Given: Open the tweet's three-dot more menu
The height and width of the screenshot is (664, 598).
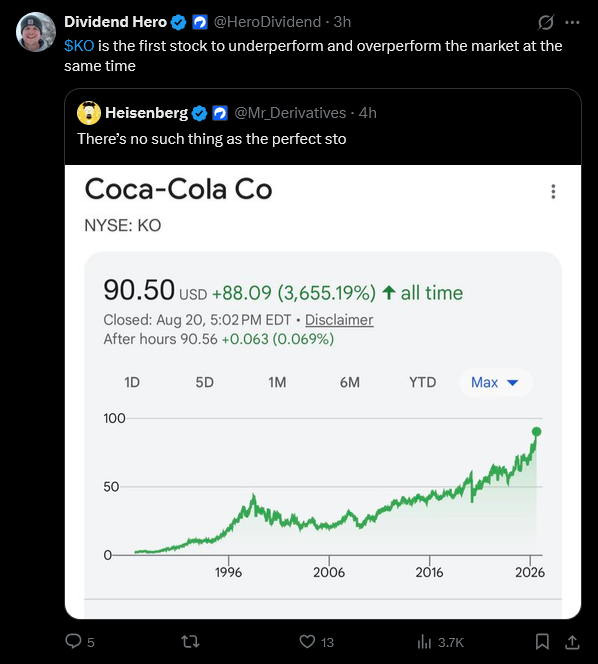Looking at the screenshot, I should point(572,22).
